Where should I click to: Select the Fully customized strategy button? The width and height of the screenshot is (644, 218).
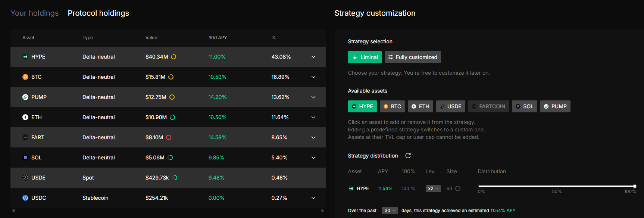(x=413, y=57)
